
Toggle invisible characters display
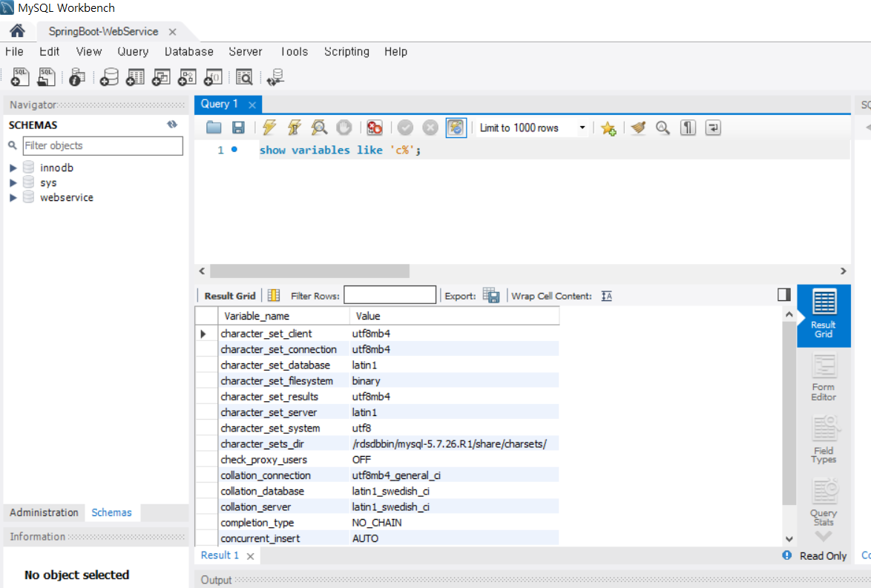tap(688, 128)
